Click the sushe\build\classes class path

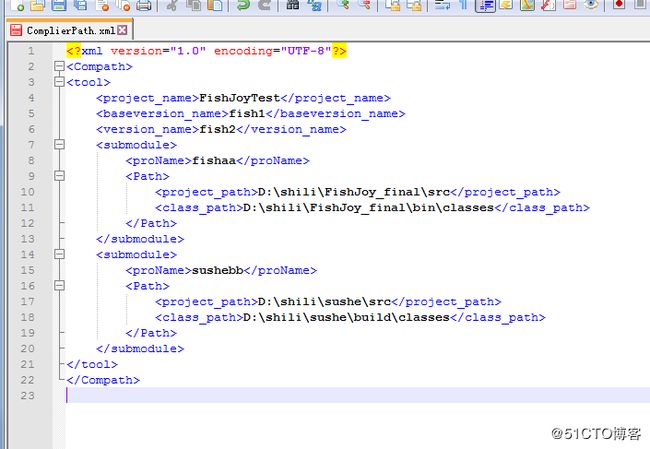[x=346, y=318]
